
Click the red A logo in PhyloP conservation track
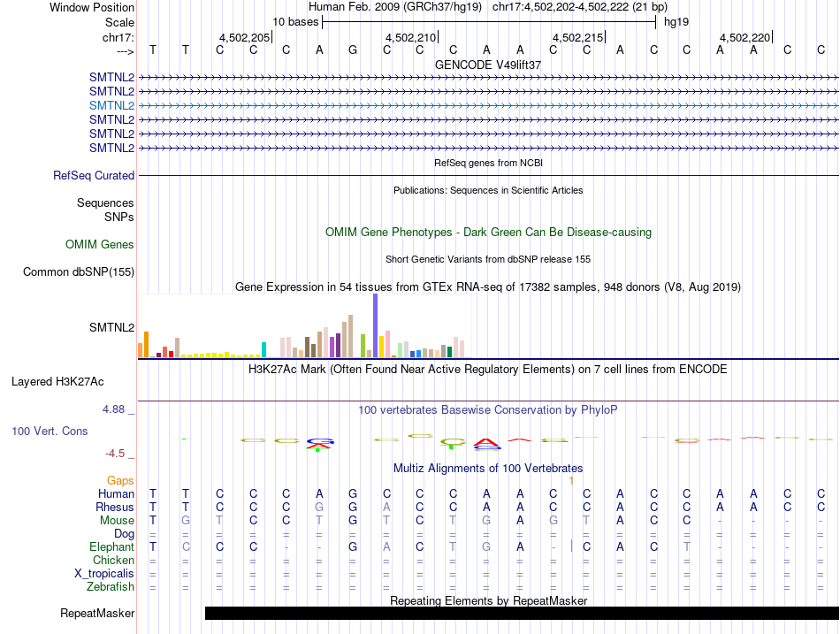click(486, 442)
